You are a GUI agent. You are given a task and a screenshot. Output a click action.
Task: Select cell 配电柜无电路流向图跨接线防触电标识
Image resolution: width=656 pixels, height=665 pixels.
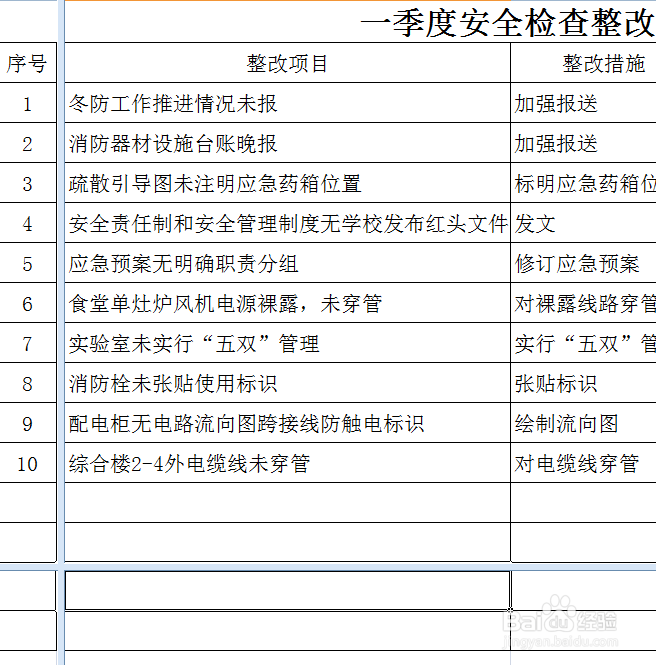[x=288, y=423]
